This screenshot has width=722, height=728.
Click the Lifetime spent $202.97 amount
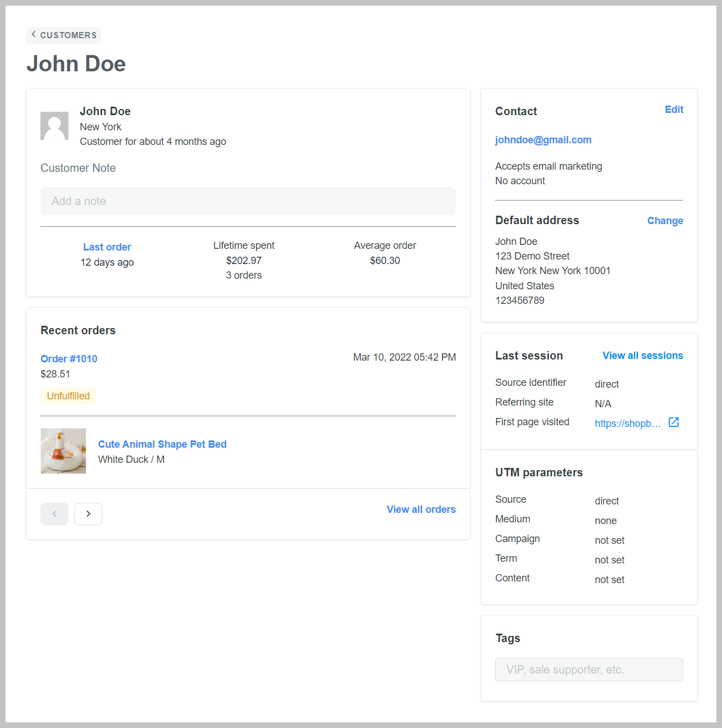pyautogui.click(x=244, y=261)
